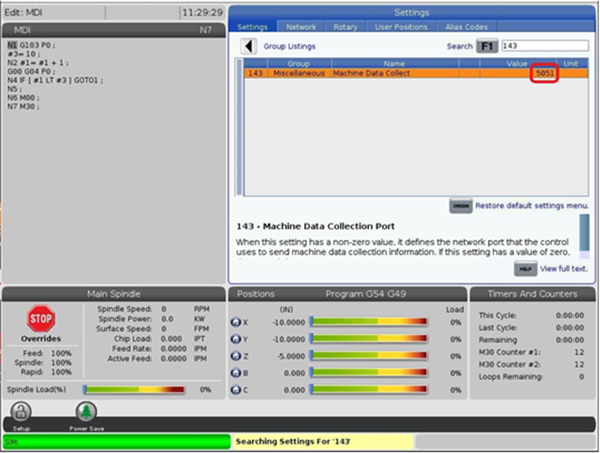The height and width of the screenshot is (453, 600).
Task: Click the red STOP spindle icon
Action: pyautogui.click(x=41, y=318)
